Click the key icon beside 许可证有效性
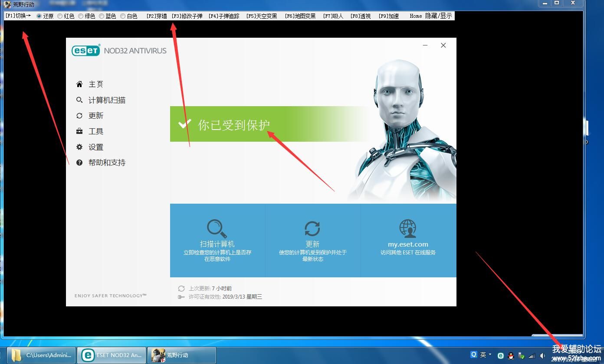The width and height of the screenshot is (604, 364). (x=181, y=297)
